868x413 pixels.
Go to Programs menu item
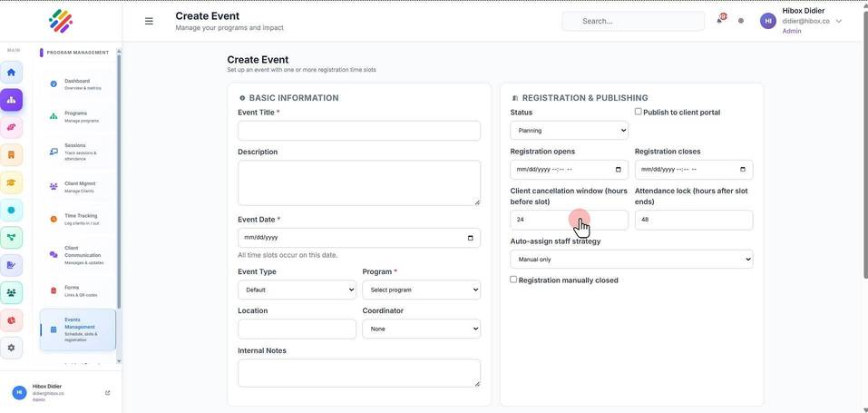click(77, 116)
